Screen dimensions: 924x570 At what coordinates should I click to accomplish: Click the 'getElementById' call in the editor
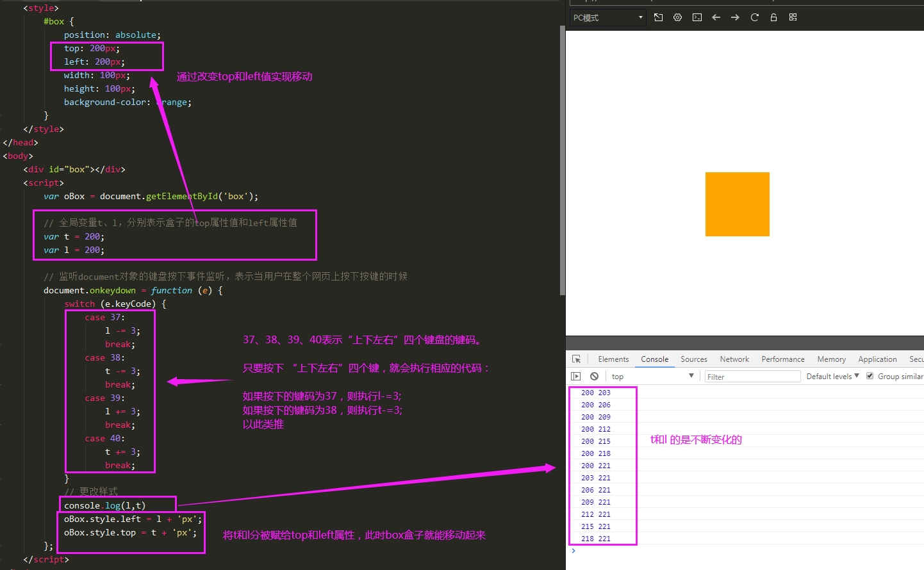coord(182,196)
